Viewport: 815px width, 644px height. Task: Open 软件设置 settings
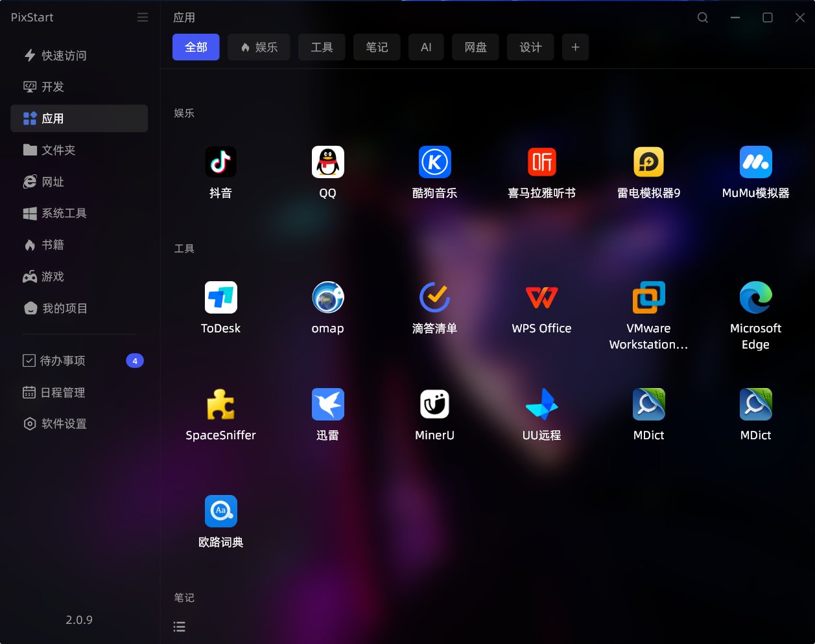pos(79,424)
